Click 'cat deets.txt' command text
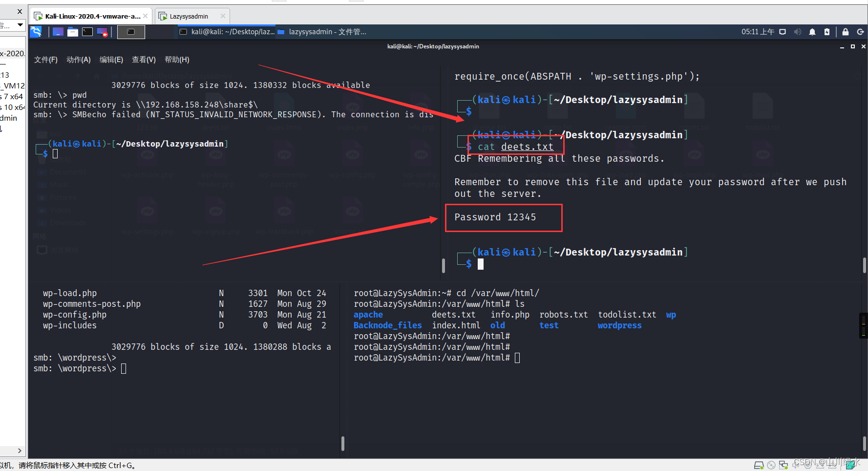The width and height of the screenshot is (868, 471). (515, 147)
